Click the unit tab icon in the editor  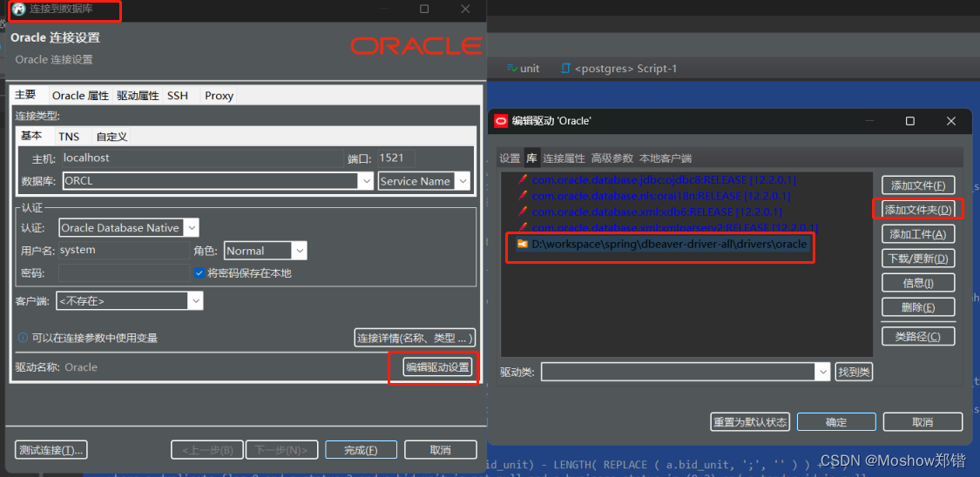tap(512, 68)
